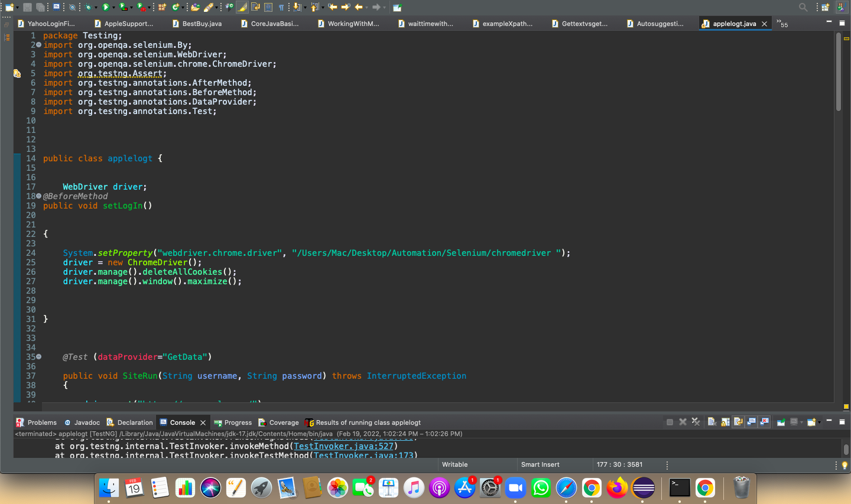
Task: Click the New Java Package icon
Action: pos(162,7)
